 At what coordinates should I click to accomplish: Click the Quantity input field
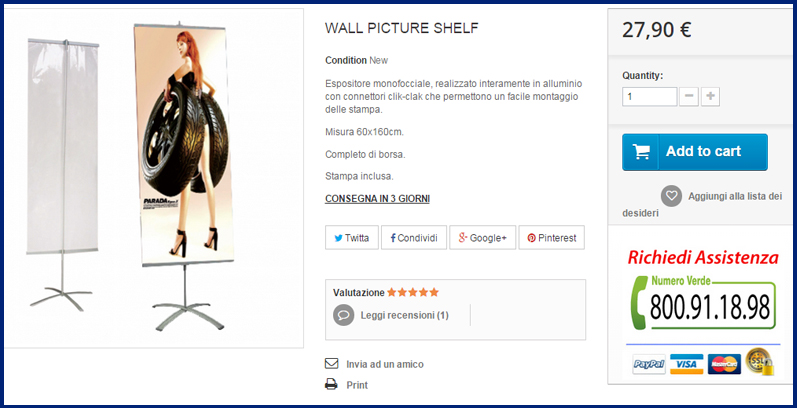(x=649, y=97)
